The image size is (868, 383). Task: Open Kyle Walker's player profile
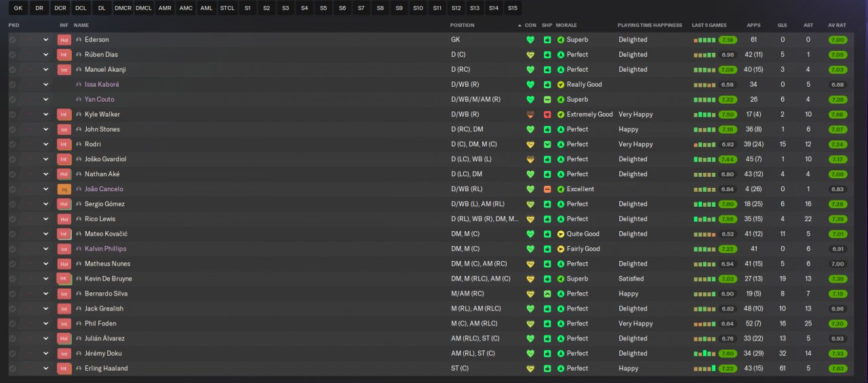pos(102,115)
